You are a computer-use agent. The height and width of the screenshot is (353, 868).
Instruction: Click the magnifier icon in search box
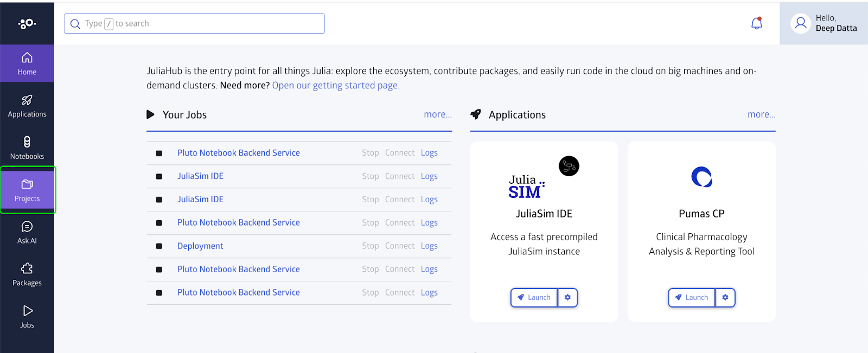(x=75, y=24)
